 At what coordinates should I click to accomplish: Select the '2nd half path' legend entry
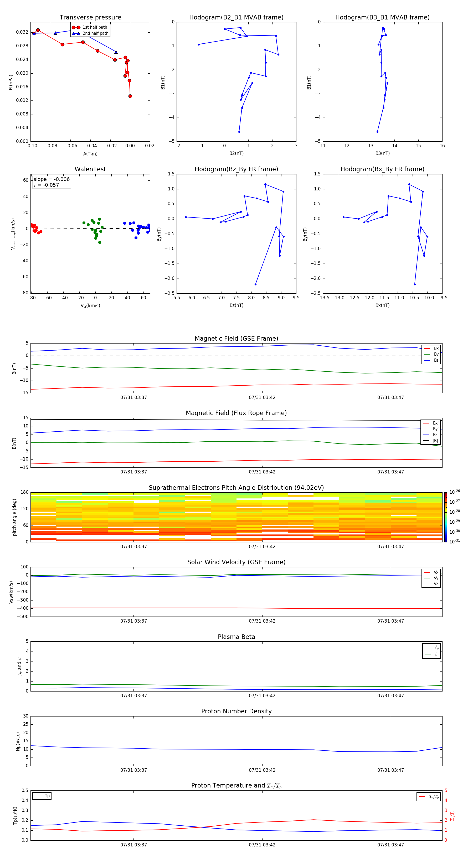coord(91,33)
